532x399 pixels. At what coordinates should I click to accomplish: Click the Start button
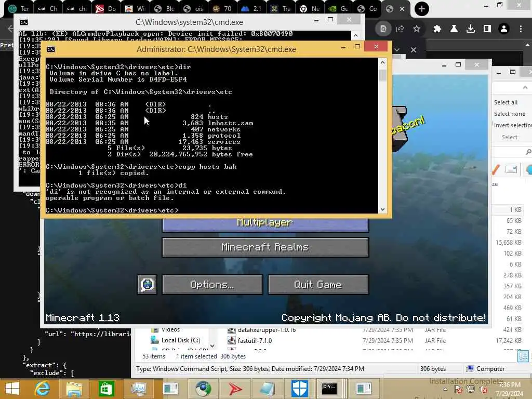[x=12, y=389]
